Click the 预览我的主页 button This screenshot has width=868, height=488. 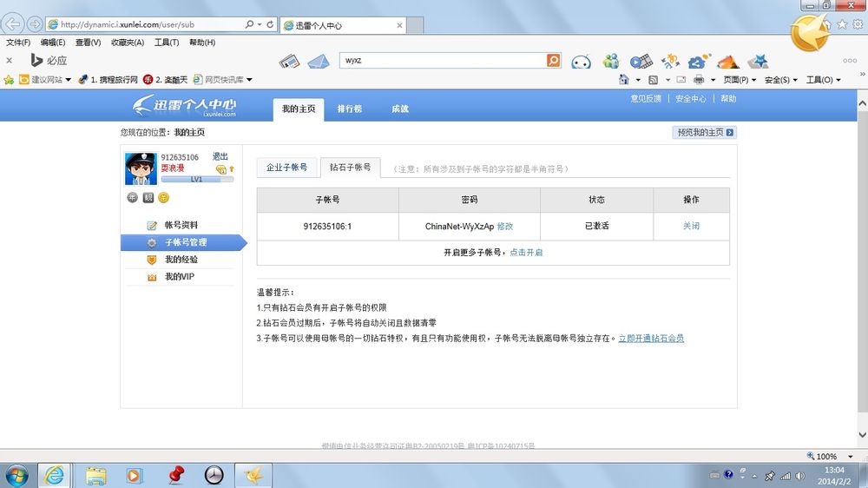(705, 132)
